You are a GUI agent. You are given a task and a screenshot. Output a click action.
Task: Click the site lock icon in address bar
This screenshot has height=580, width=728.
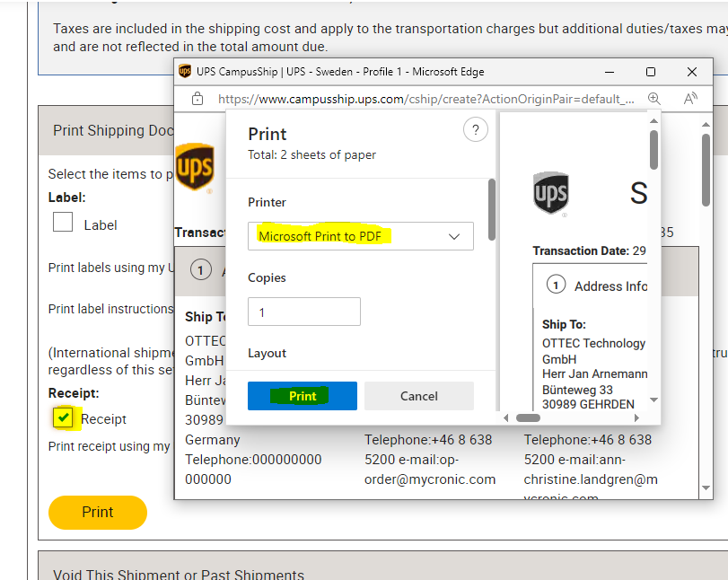[x=197, y=99]
